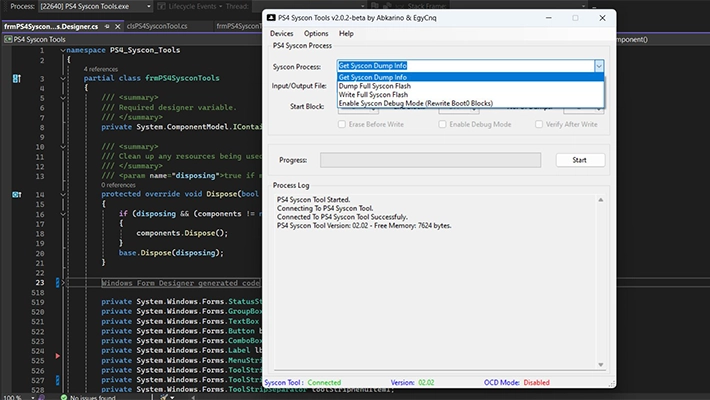Click log line 'Connecting To PS4 Syscon Tool.'

click(325, 208)
